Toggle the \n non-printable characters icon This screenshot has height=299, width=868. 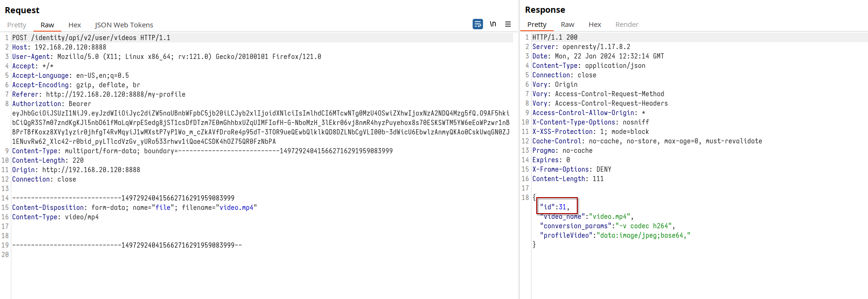click(x=493, y=24)
